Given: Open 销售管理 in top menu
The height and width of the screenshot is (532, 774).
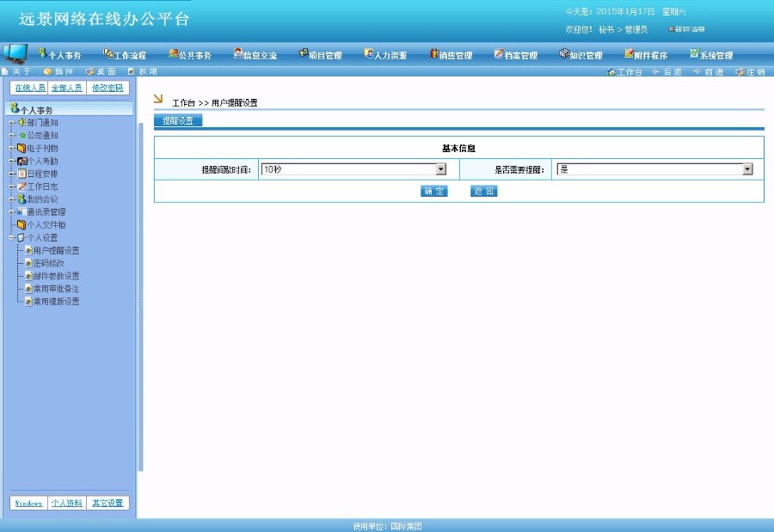Looking at the screenshot, I should [451, 54].
